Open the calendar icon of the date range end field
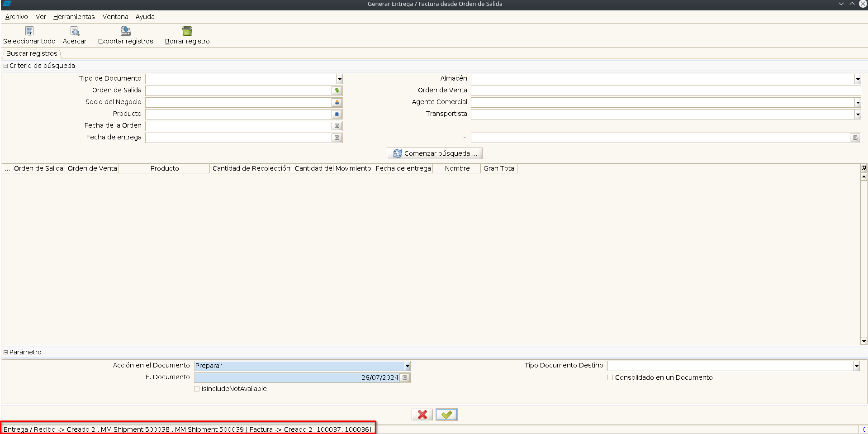Image resolution: width=868 pixels, height=434 pixels. point(855,138)
